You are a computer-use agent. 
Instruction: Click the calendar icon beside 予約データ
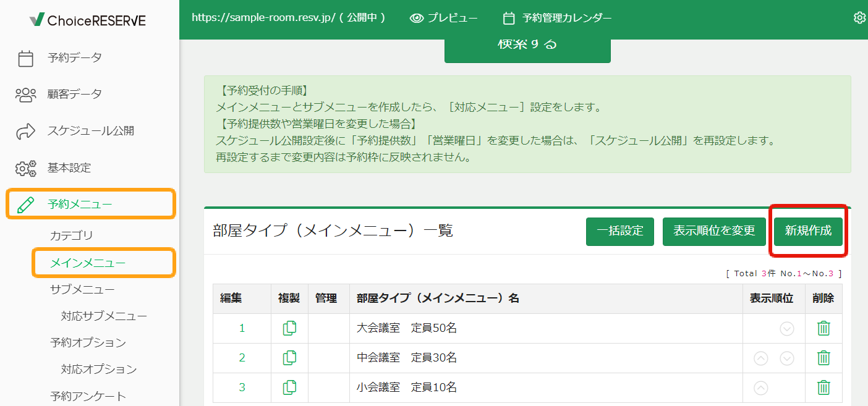click(25, 58)
